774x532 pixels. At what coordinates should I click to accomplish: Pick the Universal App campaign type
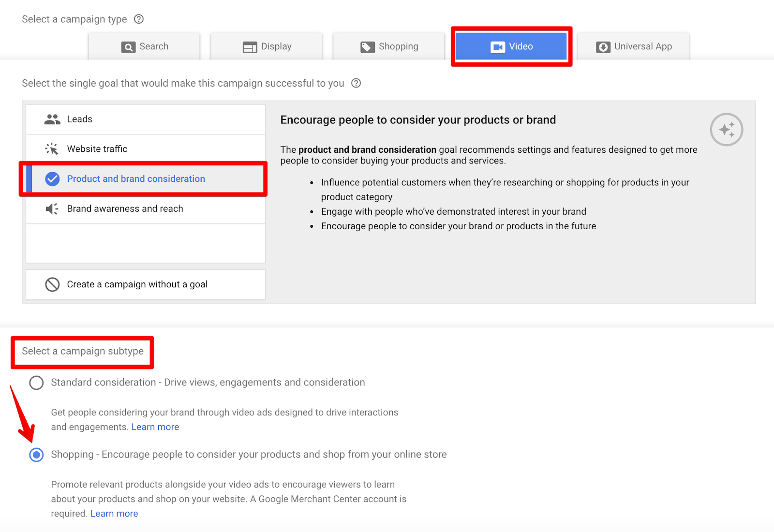pos(634,47)
